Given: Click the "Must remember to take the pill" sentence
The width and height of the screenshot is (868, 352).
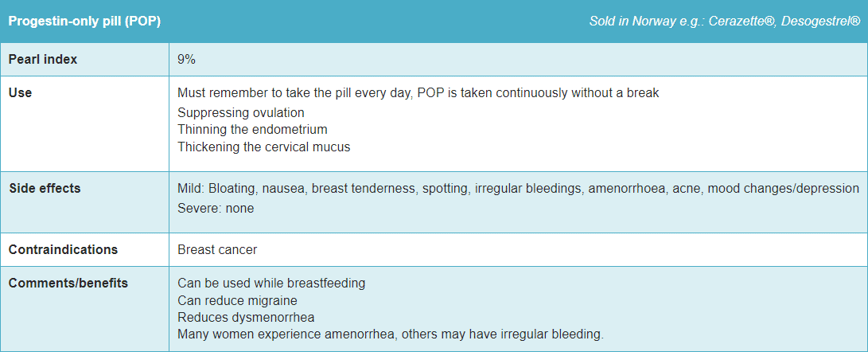Looking at the screenshot, I should [418, 93].
